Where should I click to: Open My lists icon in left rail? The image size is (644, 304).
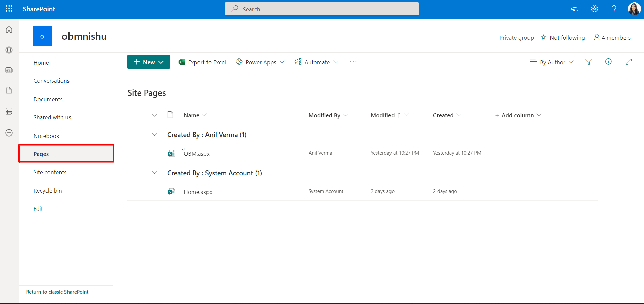tap(9, 111)
